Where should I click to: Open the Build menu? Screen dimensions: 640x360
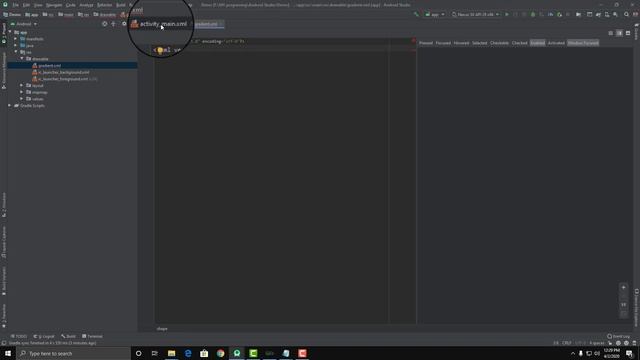click(x=121, y=5)
